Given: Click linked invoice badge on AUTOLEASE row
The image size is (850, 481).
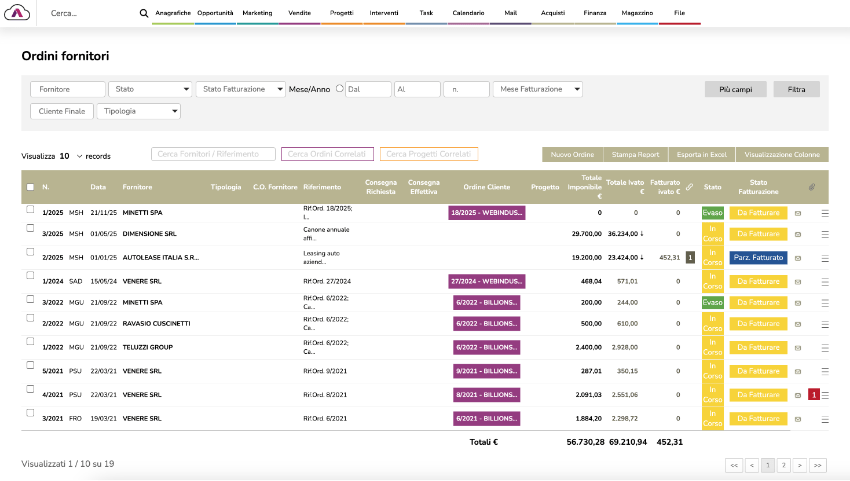Looking at the screenshot, I should coord(690,258).
